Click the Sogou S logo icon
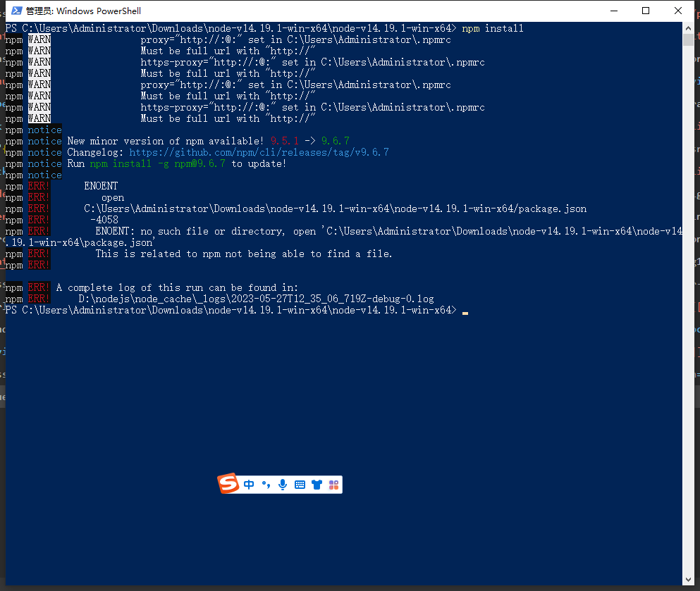 (228, 483)
